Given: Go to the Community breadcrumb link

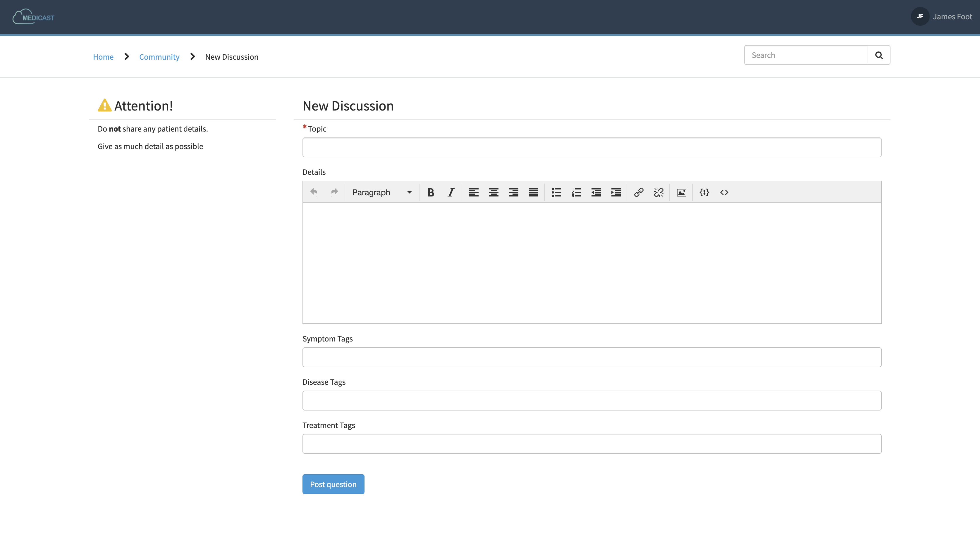Looking at the screenshot, I should tap(159, 57).
